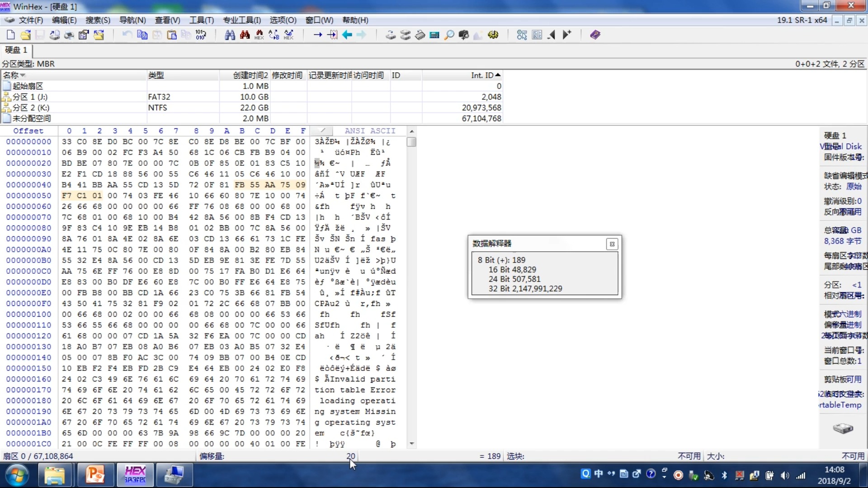Viewport: 868px width, 488px height.
Task: Switch to the 硬盘 1 tab
Action: click(x=16, y=50)
